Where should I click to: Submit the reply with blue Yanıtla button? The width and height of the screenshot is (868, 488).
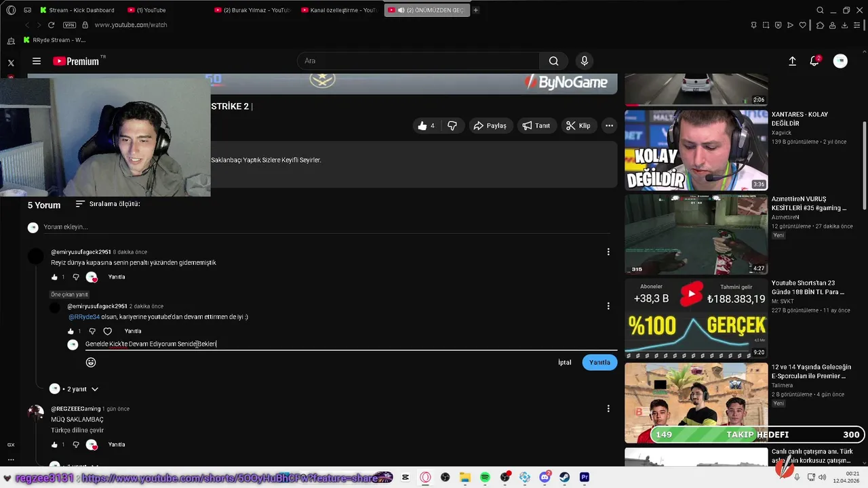coord(599,363)
